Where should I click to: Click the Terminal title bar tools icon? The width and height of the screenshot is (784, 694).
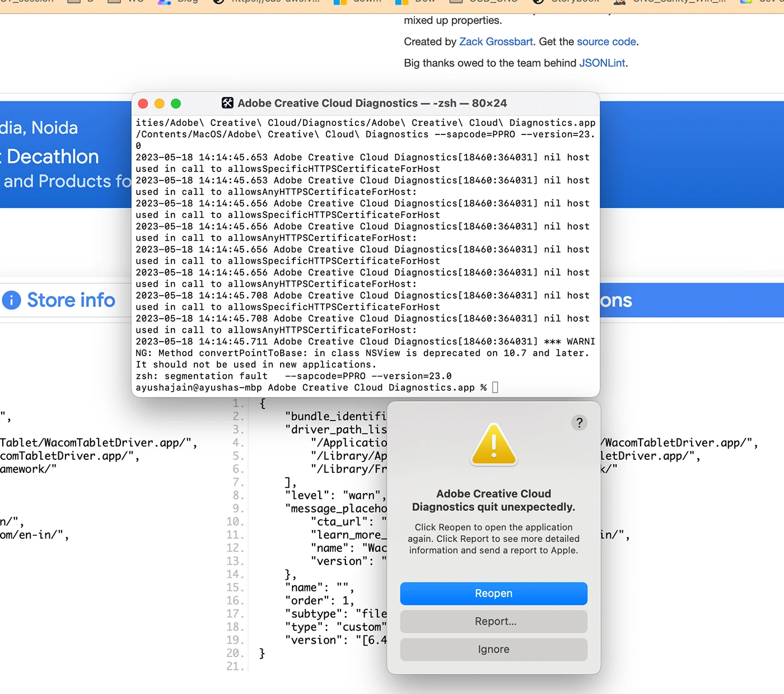click(227, 103)
